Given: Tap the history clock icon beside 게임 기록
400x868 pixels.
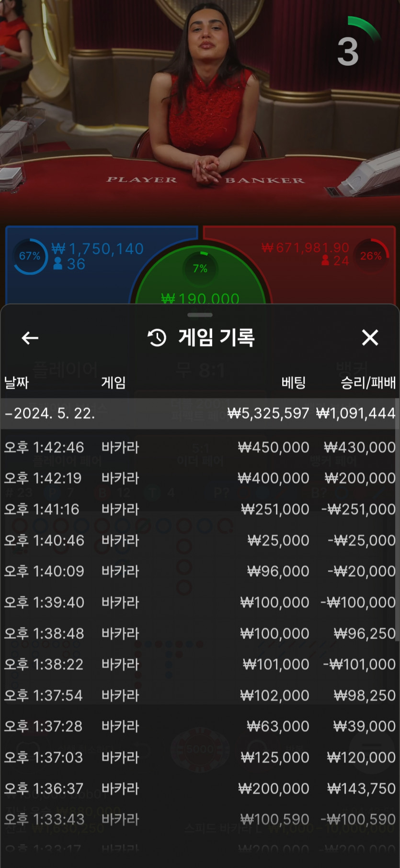Looking at the screenshot, I should click(157, 338).
